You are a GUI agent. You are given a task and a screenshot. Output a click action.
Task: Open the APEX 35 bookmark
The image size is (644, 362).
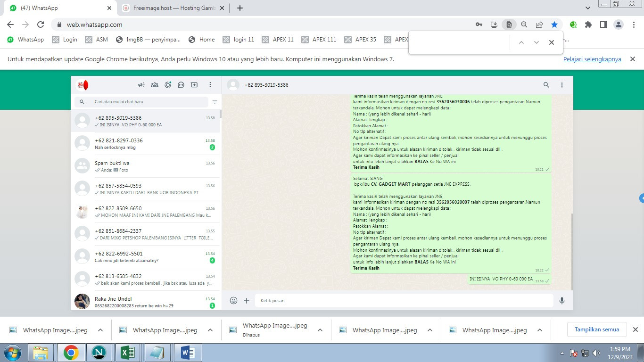[361, 40]
